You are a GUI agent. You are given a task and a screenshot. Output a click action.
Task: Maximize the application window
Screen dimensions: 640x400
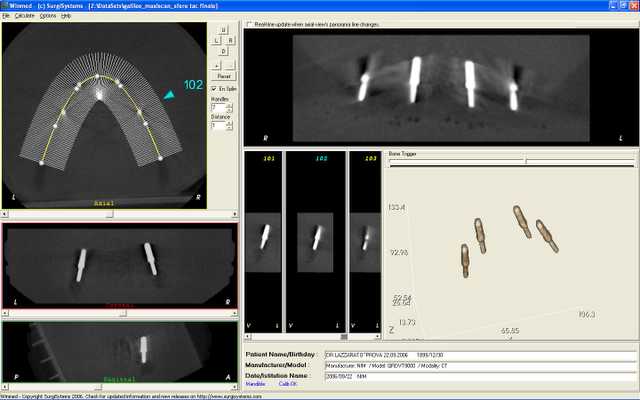(x=623, y=5)
